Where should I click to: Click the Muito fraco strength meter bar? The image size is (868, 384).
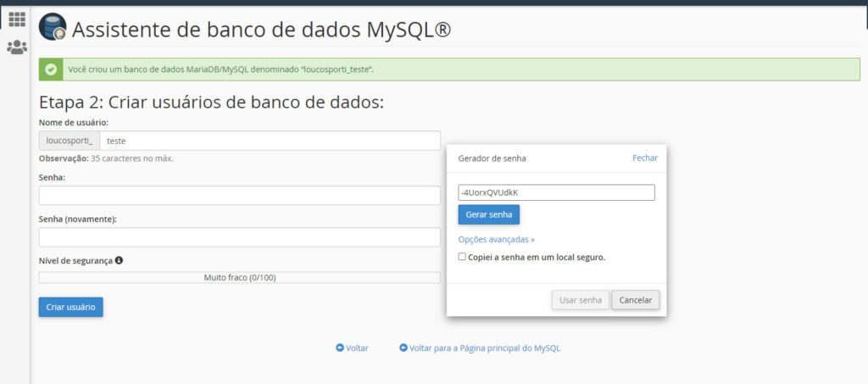[239, 277]
